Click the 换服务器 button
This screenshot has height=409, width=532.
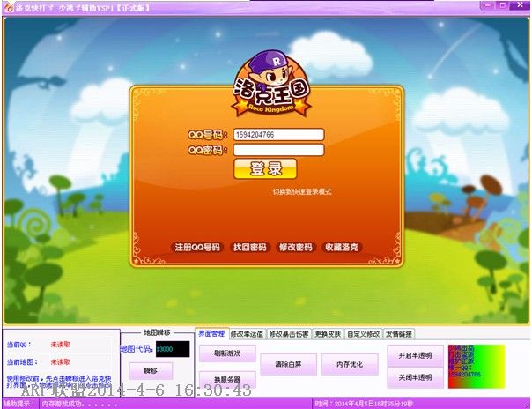click(x=227, y=379)
